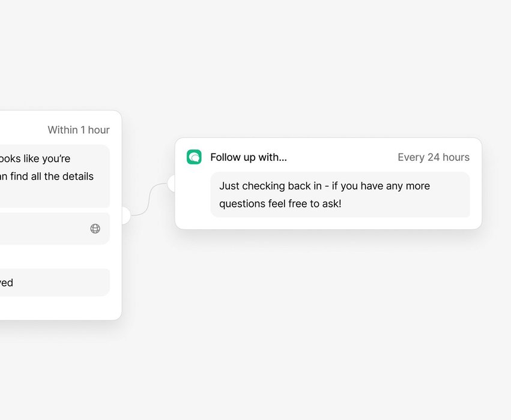Open the "Within 1 hour" timing setting
The image size is (511, 420).
point(79,130)
